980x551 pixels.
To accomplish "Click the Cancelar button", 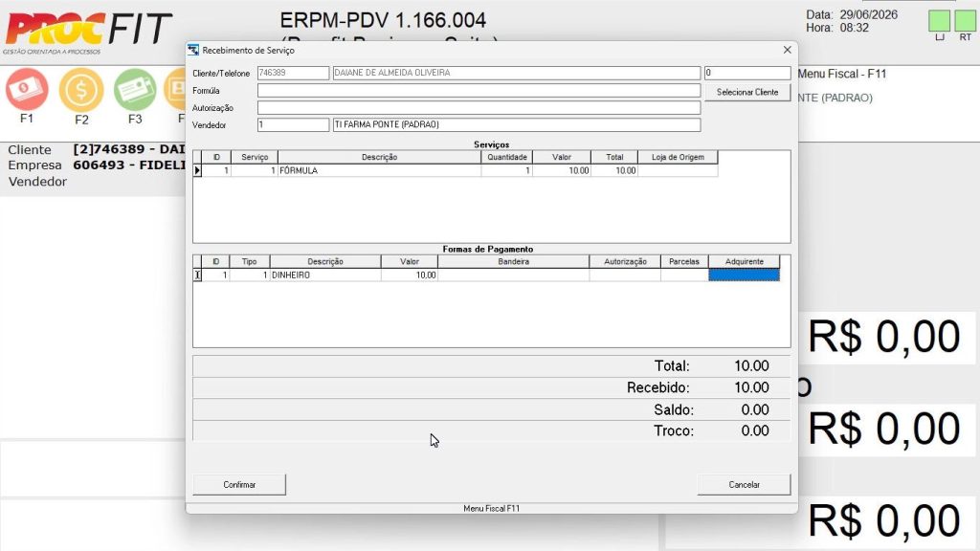I will click(744, 485).
